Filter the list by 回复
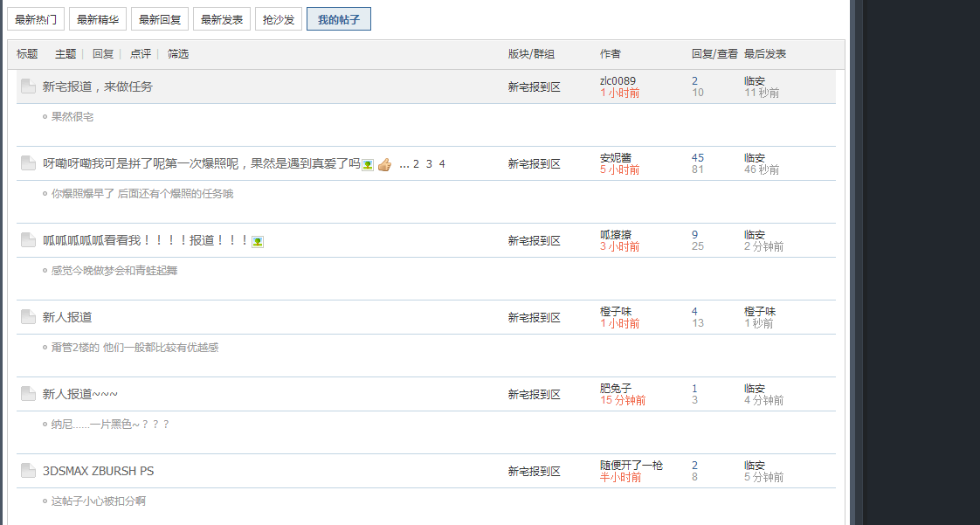The height and width of the screenshot is (525, 980). click(103, 54)
